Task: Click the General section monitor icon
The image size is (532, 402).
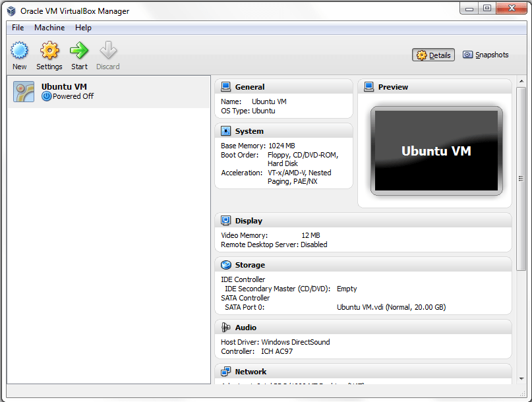Action: pos(225,87)
